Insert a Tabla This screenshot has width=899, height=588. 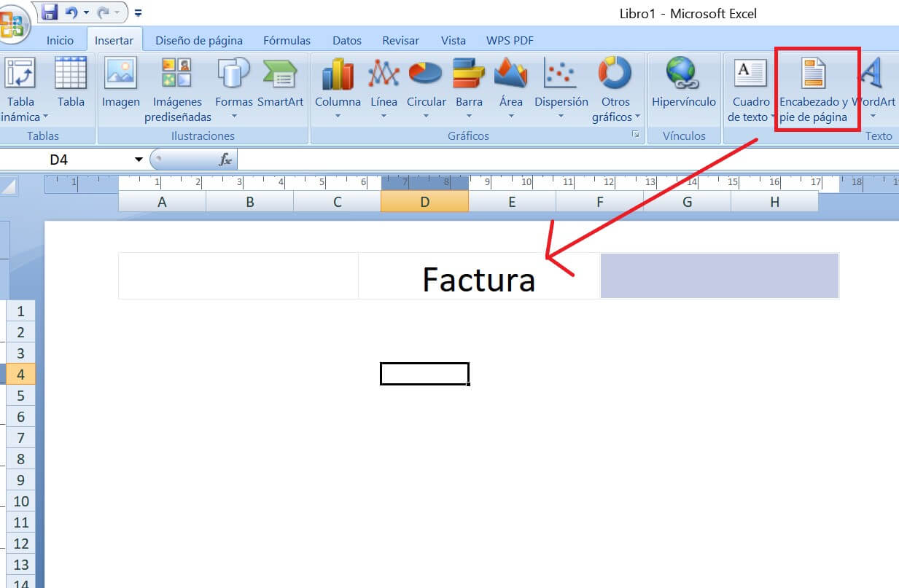(x=71, y=82)
